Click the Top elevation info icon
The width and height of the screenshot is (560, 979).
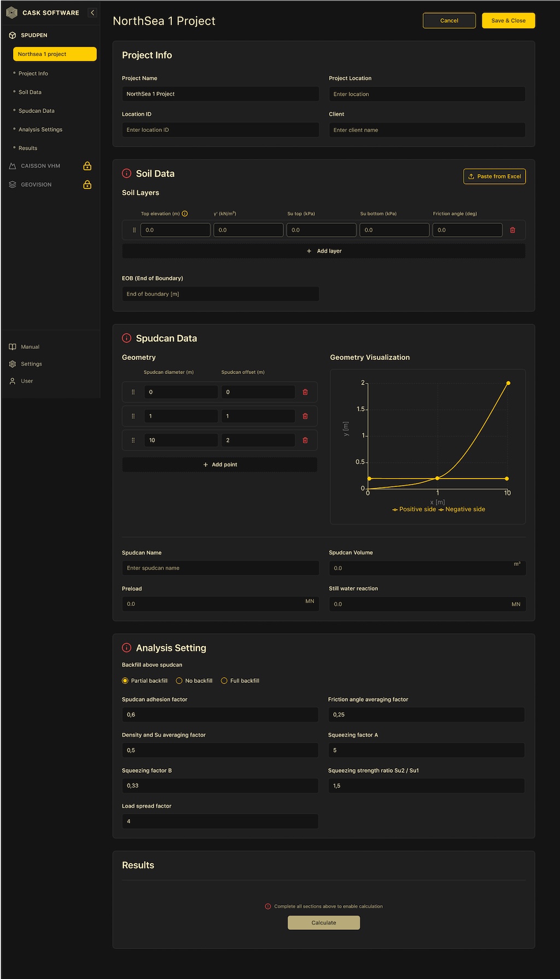pyautogui.click(x=185, y=214)
